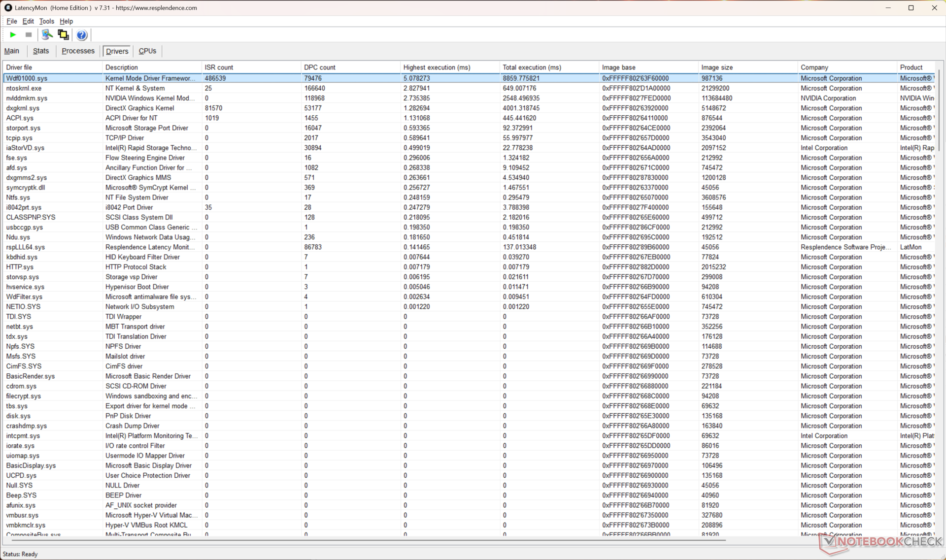Sort by Description column header
Image resolution: width=946 pixels, height=560 pixels.
coord(152,67)
